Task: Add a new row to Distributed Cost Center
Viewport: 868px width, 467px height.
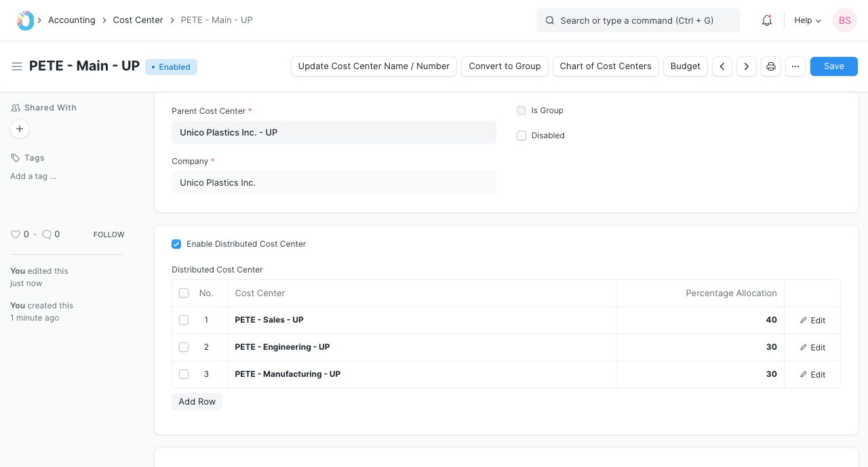Action: (197, 401)
